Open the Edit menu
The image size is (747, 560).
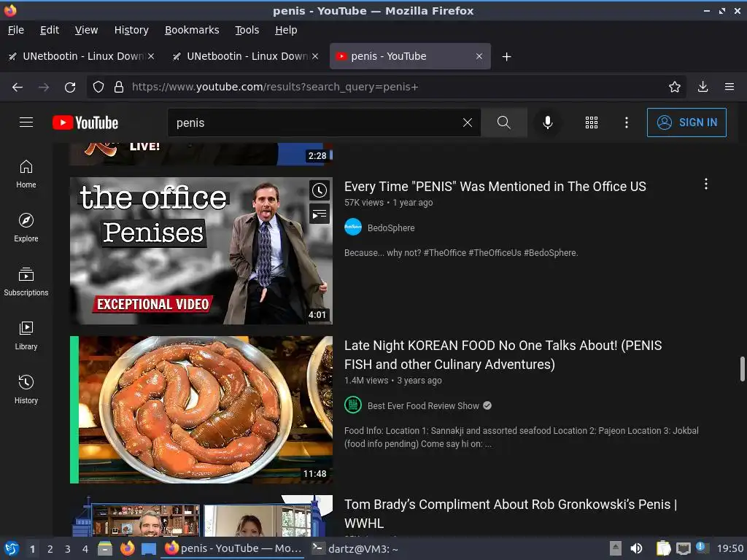(50, 30)
